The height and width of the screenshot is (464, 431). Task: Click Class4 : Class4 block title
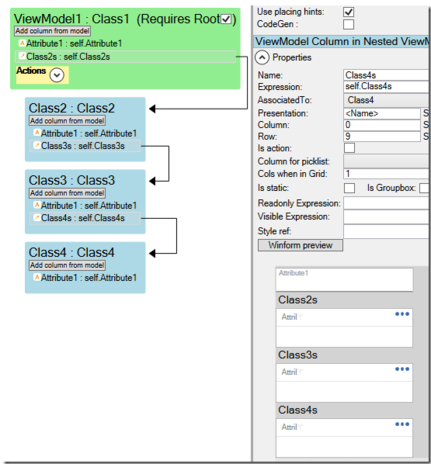pos(71,253)
